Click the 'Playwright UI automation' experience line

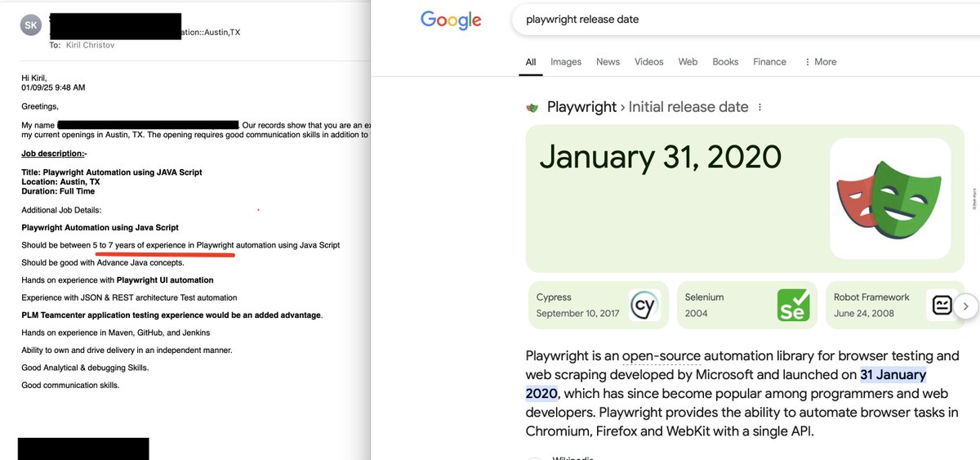point(118,280)
